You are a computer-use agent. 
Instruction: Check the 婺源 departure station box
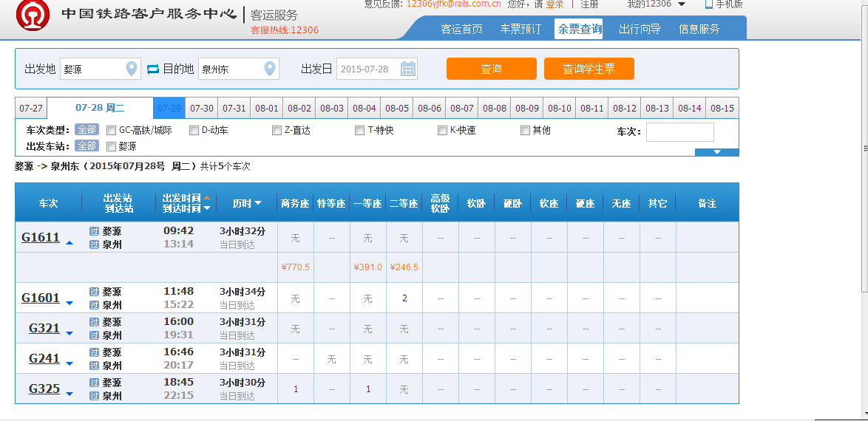pyautogui.click(x=111, y=146)
